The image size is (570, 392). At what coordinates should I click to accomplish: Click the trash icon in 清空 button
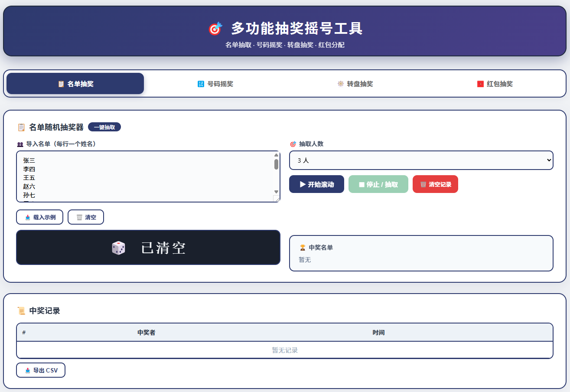[79, 217]
